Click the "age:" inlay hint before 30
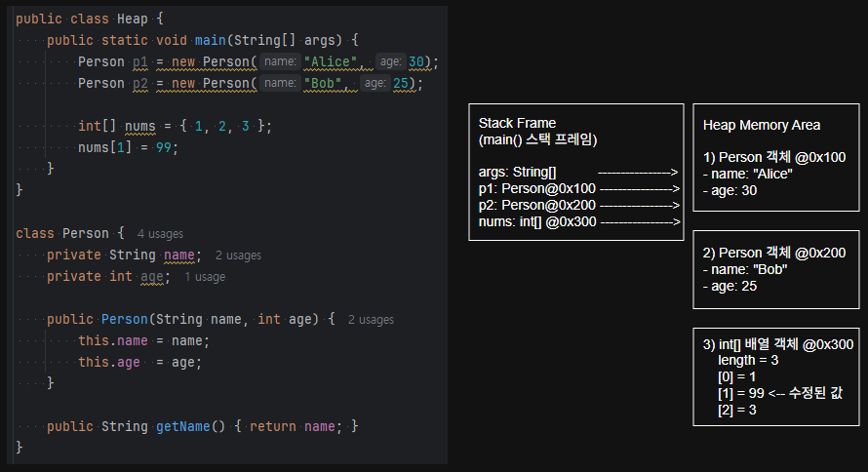868x472 pixels. [390, 61]
